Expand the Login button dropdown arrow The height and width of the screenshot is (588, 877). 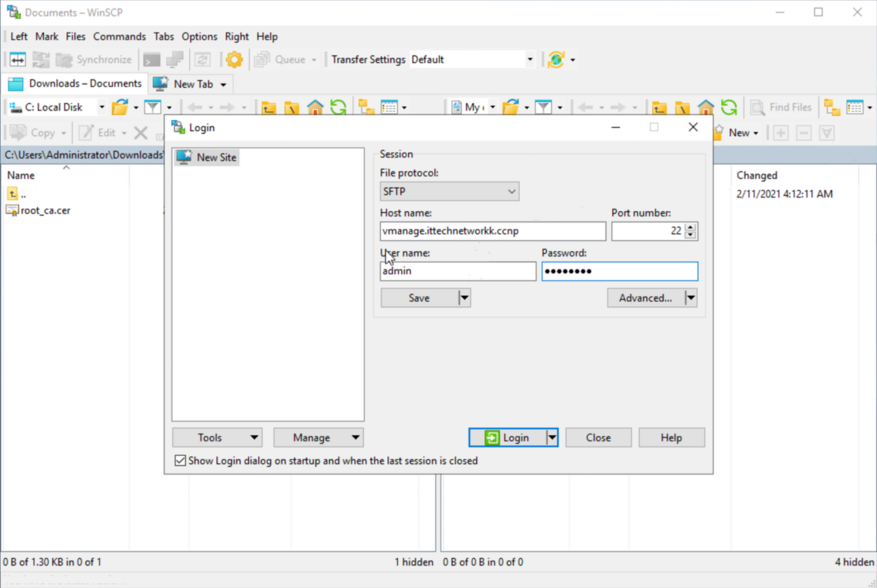tap(552, 437)
